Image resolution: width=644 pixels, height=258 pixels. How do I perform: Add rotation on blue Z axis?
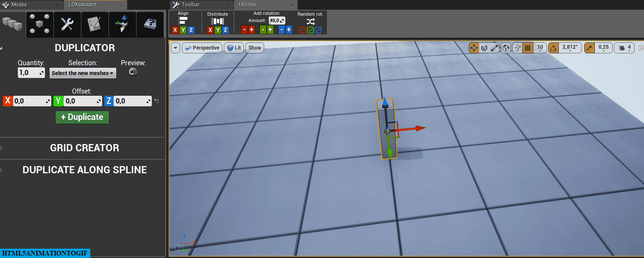point(289,30)
